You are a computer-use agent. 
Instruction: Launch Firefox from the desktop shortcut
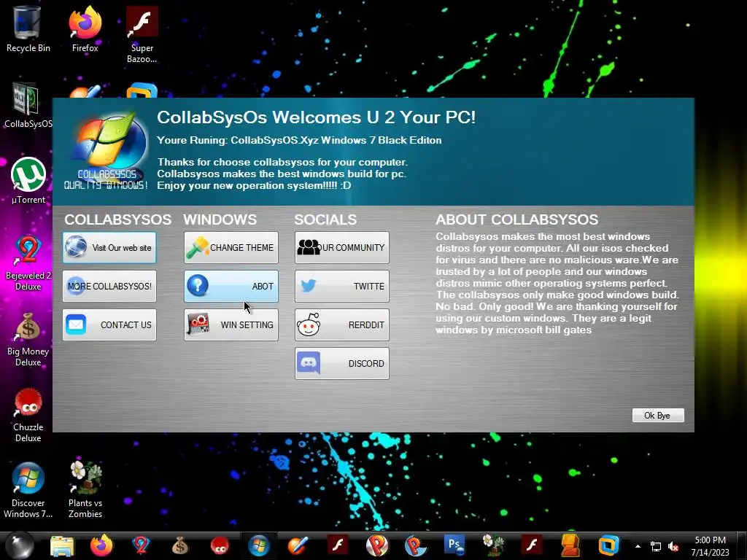85,29
